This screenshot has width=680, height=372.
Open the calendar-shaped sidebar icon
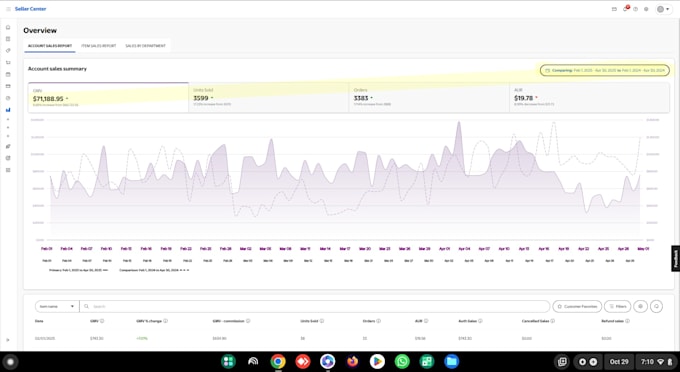[x=8, y=75]
